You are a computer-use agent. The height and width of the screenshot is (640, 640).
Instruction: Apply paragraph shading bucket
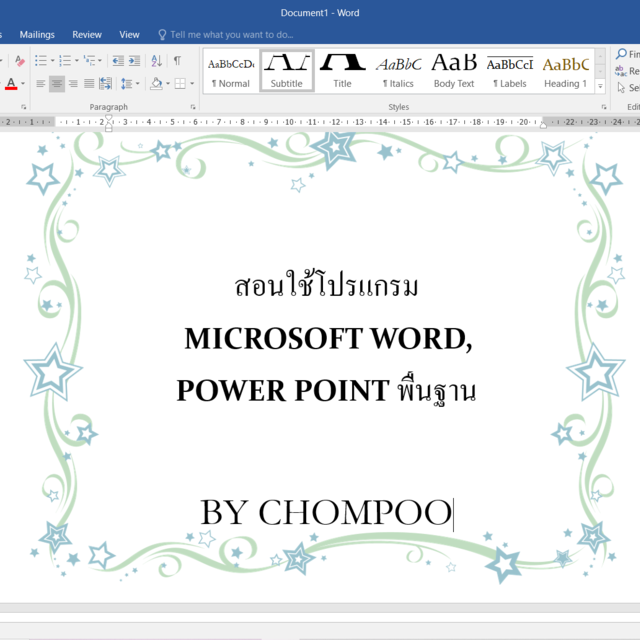pos(156,84)
